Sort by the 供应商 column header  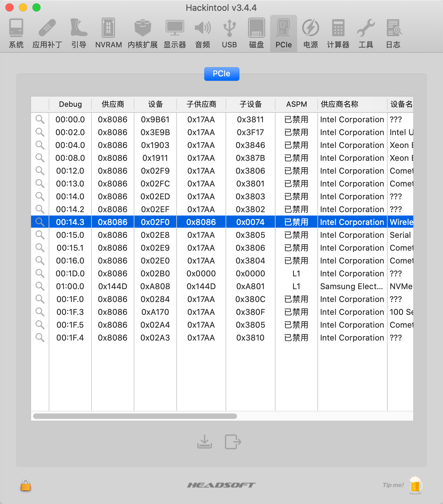pyautogui.click(x=113, y=104)
